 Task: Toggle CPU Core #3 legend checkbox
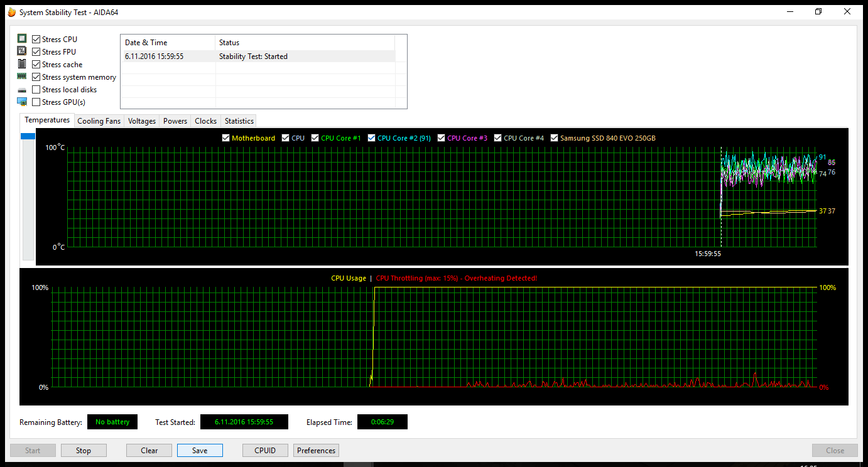point(442,138)
